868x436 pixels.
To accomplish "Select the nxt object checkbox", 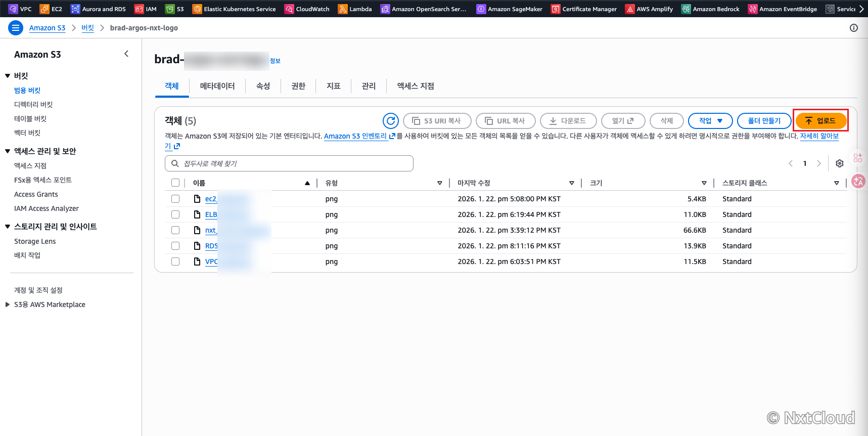I will [175, 230].
